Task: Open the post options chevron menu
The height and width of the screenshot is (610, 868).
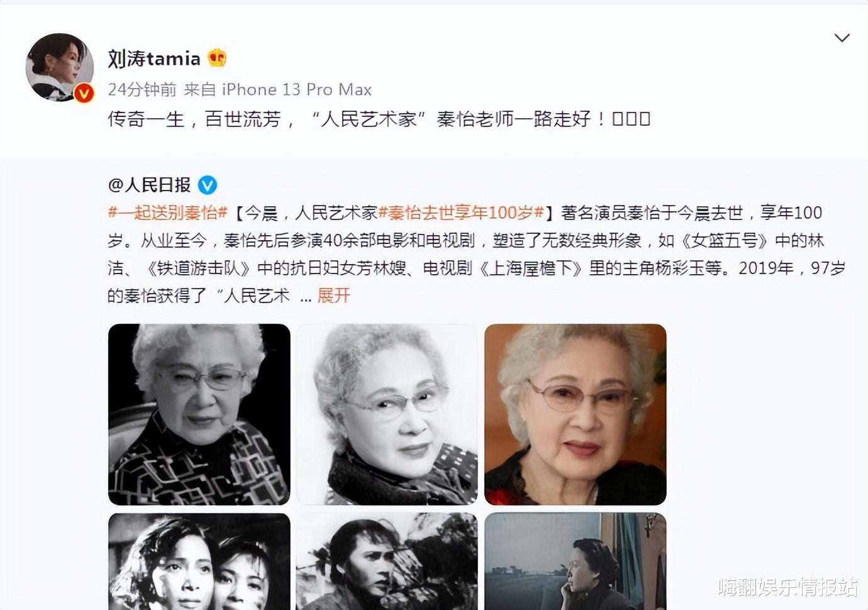Action: 842,38
